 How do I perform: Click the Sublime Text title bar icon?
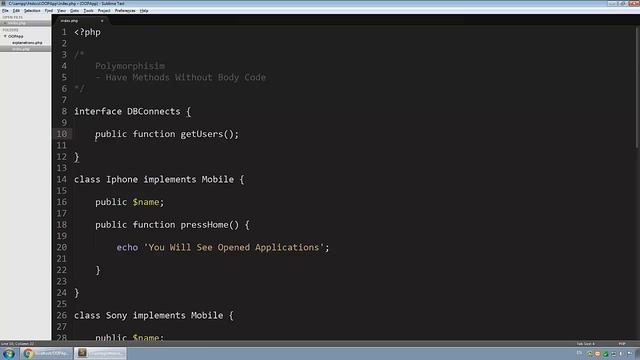[3, 3]
